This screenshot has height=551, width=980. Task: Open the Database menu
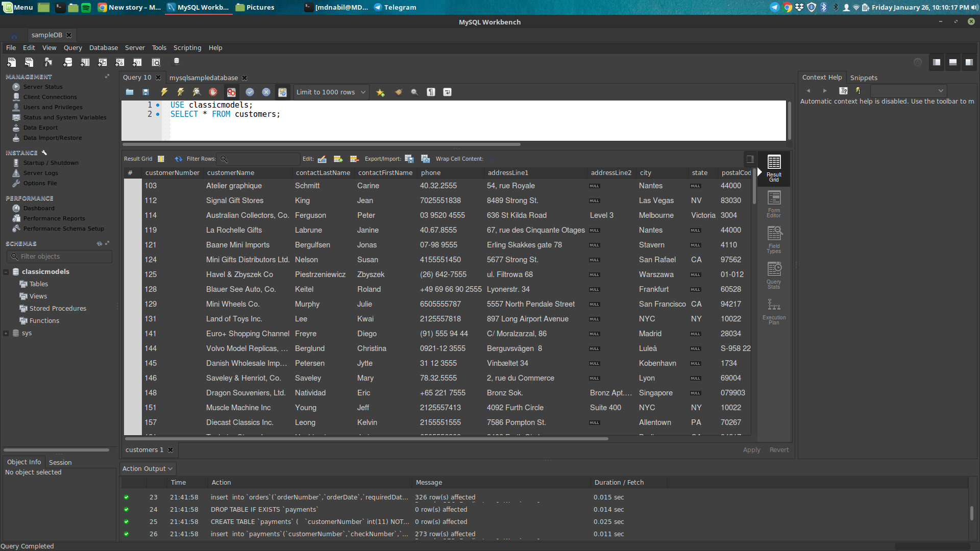pyautogui.click(x=104, y=48)
